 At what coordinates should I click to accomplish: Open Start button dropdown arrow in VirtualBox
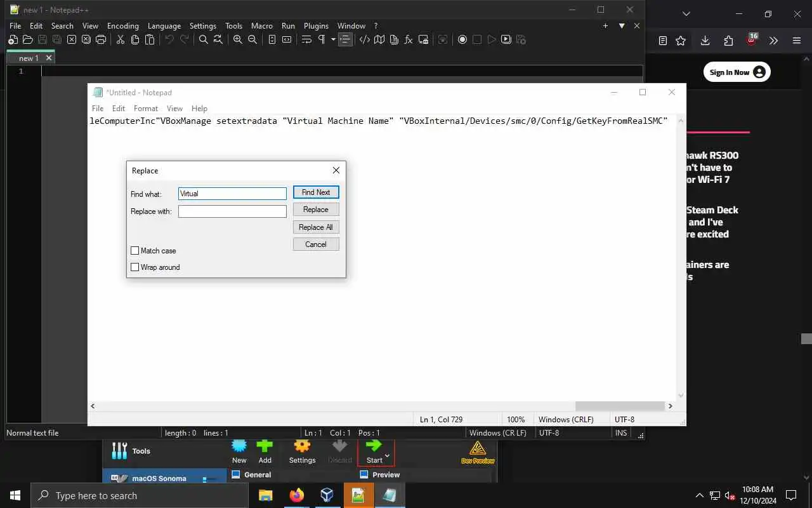coord(387,457)
